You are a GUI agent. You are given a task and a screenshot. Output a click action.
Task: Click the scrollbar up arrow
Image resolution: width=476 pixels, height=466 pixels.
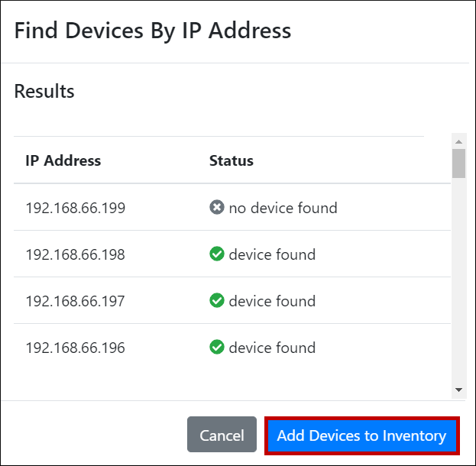tap(458, 141)
